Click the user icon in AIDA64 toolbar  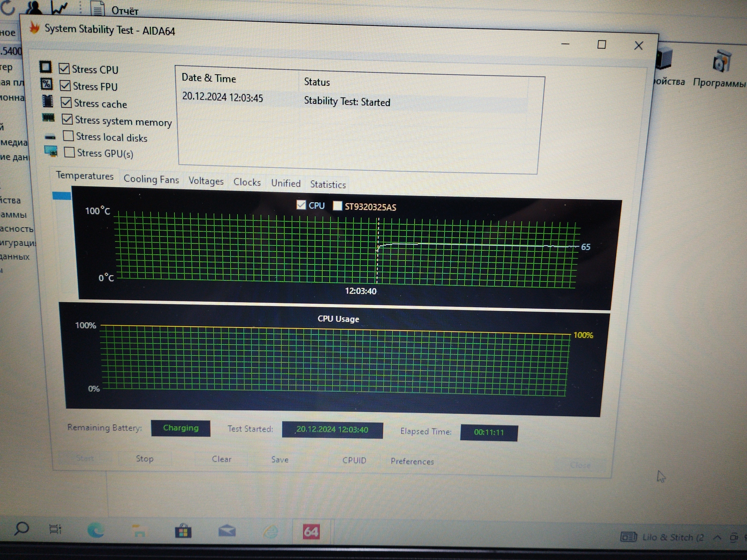[x=34, y=7]
